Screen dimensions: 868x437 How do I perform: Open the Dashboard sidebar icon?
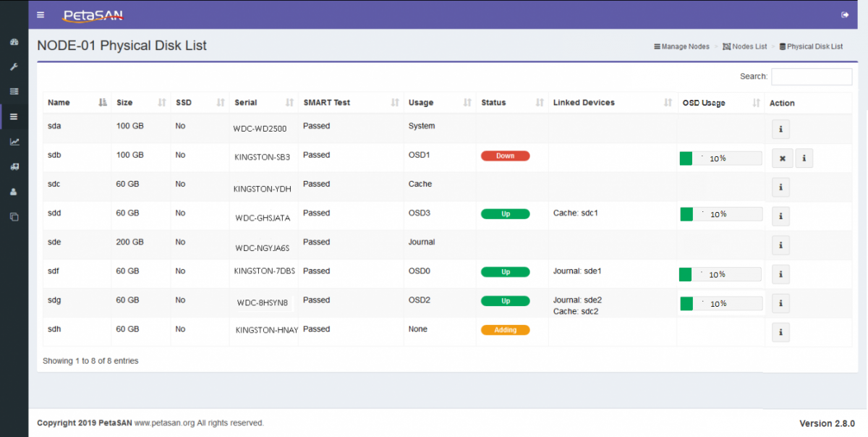[14, 42]
